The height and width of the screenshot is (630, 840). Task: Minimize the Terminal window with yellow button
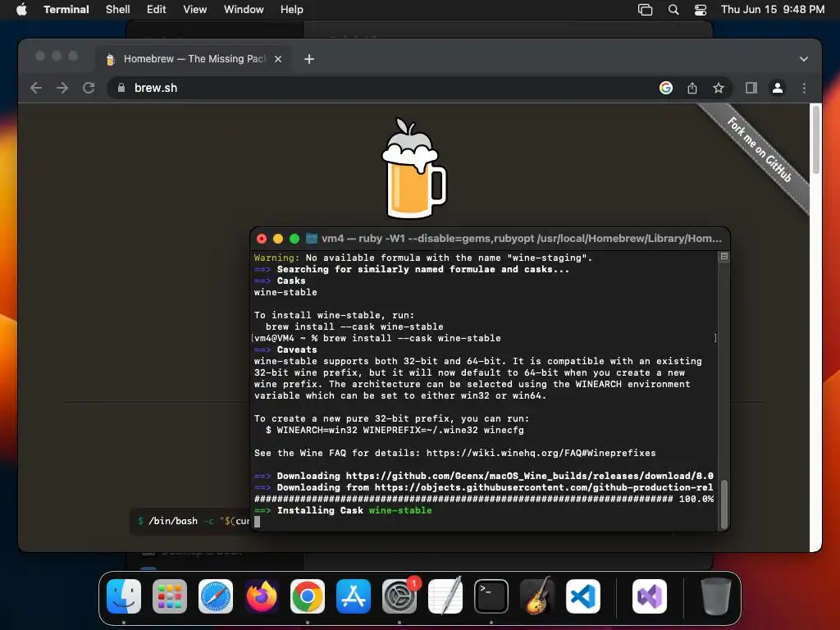[x=278, y=239]
